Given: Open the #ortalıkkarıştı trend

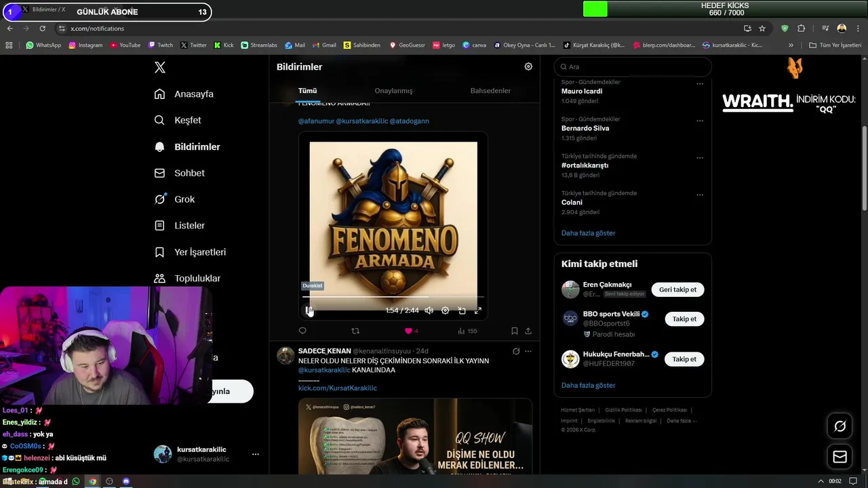Looking at the screenshot, I should click(585, 165).
